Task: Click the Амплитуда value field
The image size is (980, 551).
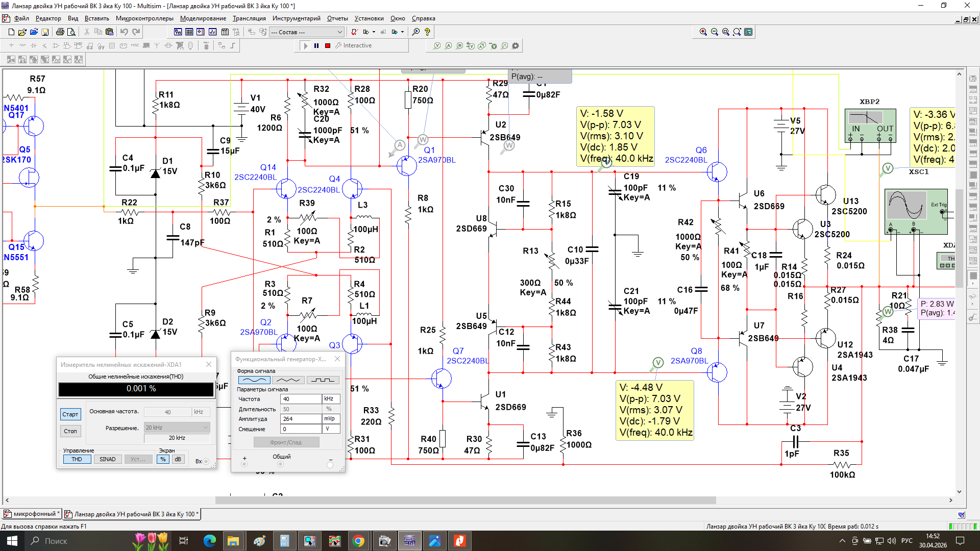Action: tap(301, 419)
